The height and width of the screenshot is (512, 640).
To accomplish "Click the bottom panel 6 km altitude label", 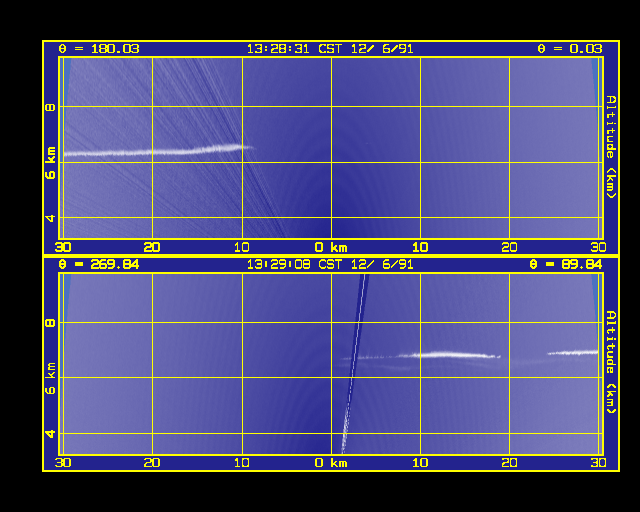I will tap(50, 378).
